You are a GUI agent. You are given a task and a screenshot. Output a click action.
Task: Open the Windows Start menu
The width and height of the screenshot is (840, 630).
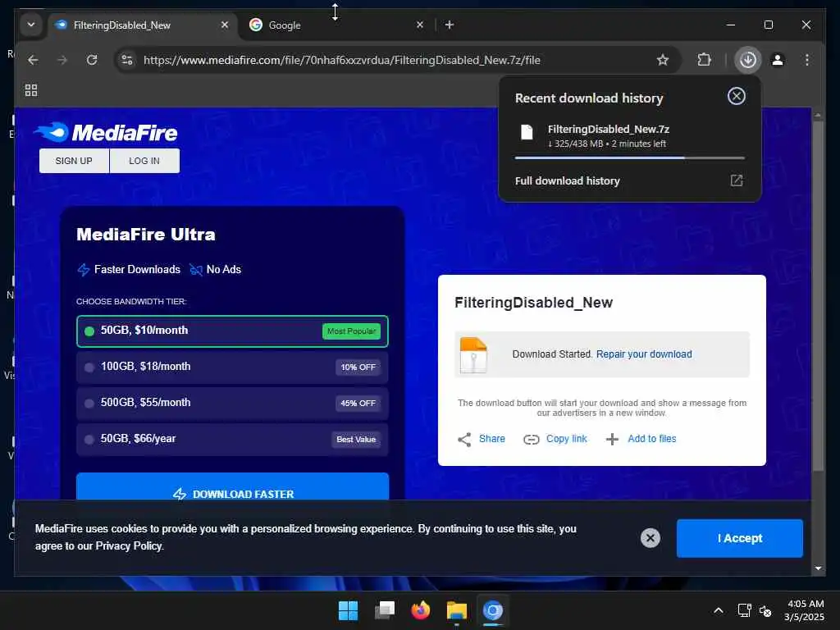[x=348, y=610]
